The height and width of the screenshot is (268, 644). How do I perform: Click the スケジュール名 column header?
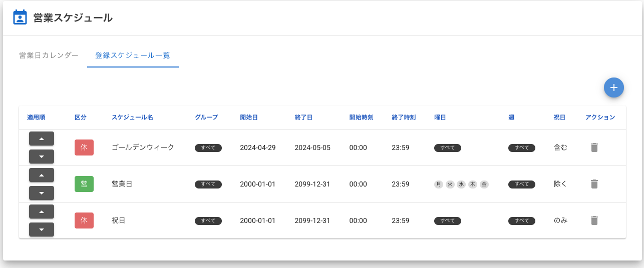pyautogui.click(x=132, y=117)
